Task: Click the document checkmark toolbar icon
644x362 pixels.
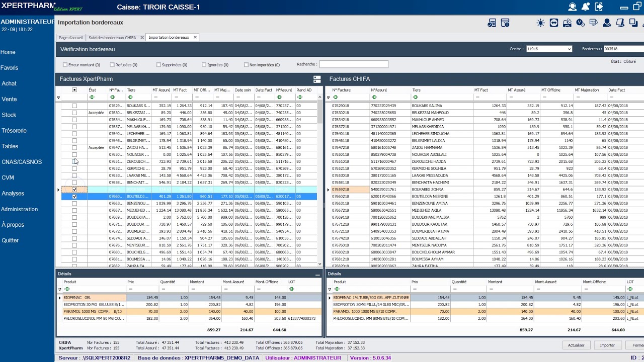Action: [492, 23]
